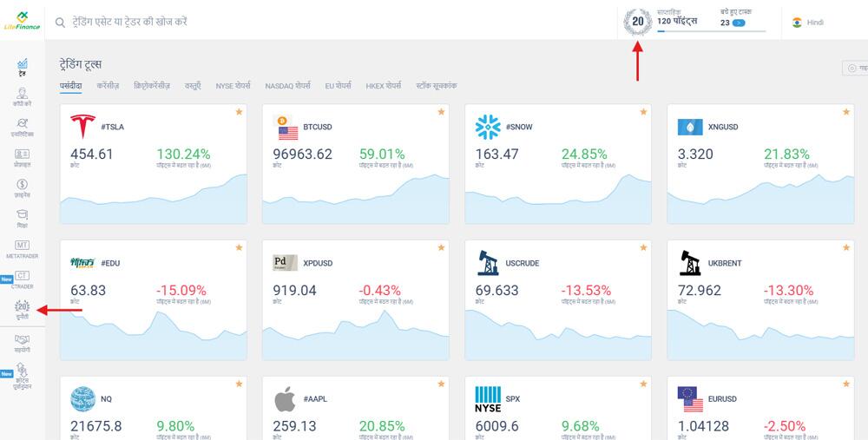
Task: Click the #AAPL symbol name
Action: pyautogui.click(x=315, y=399)
